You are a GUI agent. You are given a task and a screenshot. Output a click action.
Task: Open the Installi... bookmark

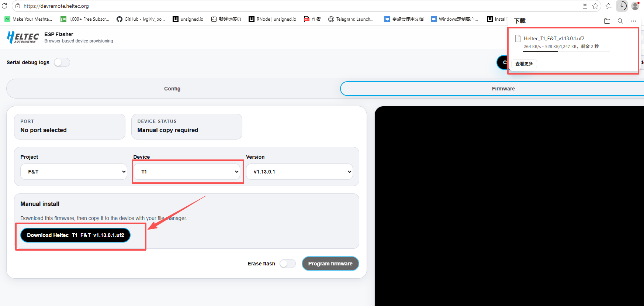[498, 19]
